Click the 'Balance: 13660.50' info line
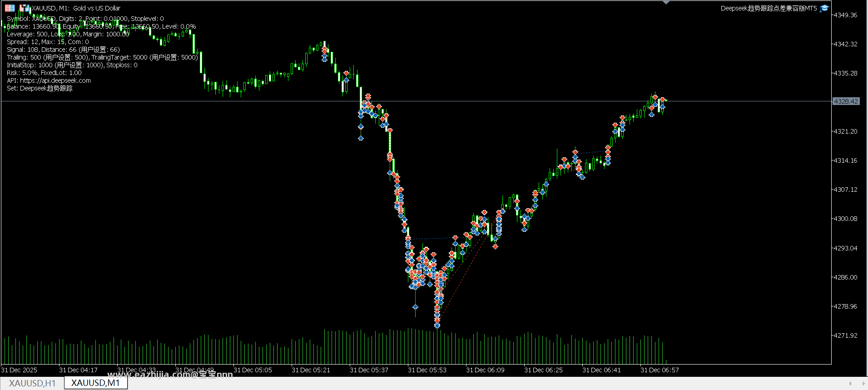 click(101, 26)
